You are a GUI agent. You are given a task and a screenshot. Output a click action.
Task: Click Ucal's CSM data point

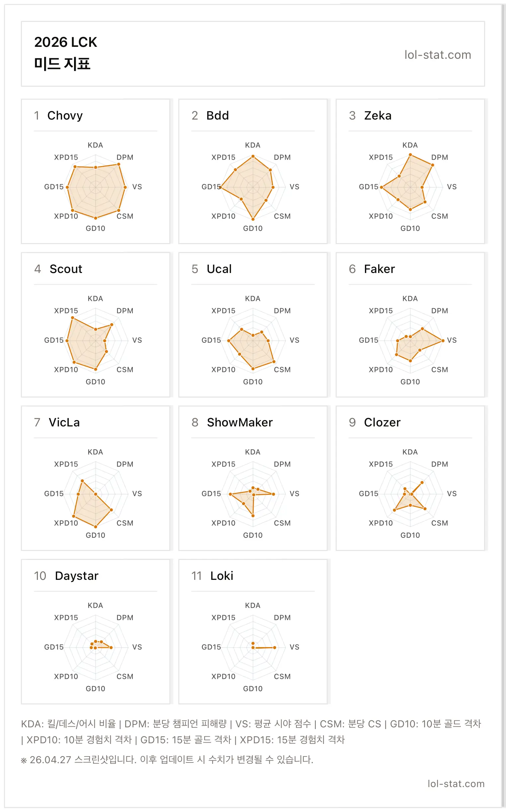point(274,361)
